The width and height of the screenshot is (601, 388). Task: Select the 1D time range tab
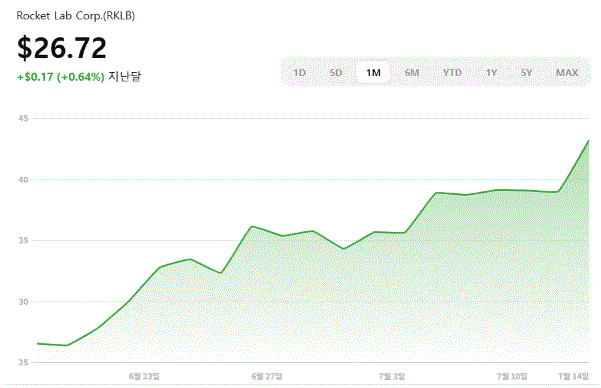pos(299,72)
